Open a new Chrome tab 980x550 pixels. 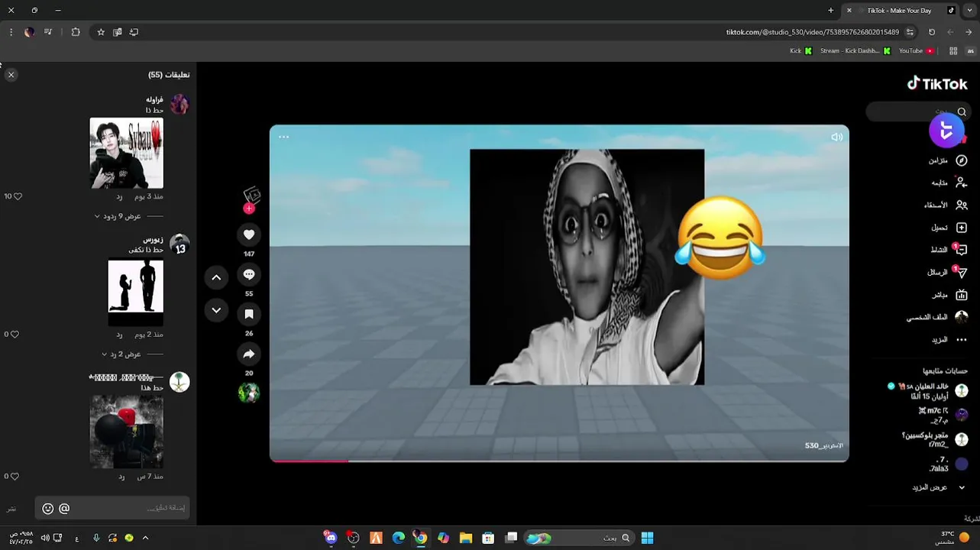click(831, 10)
